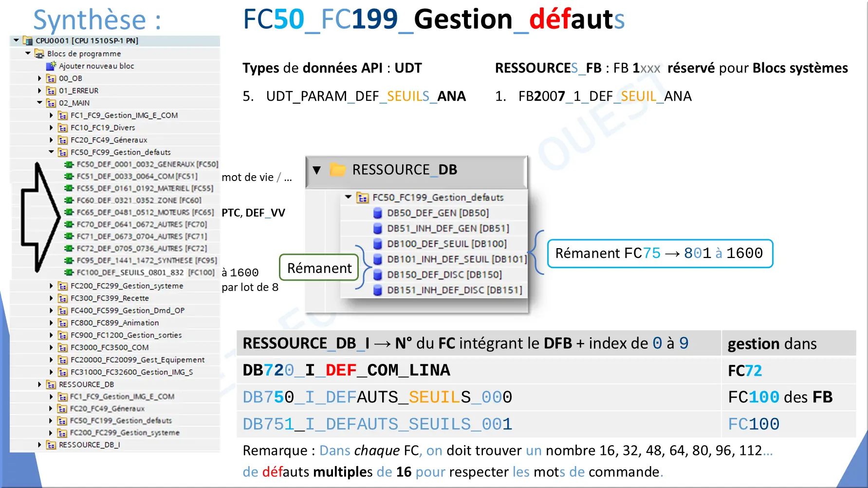Collapse the 02_MAIN folder

[39, 103]
